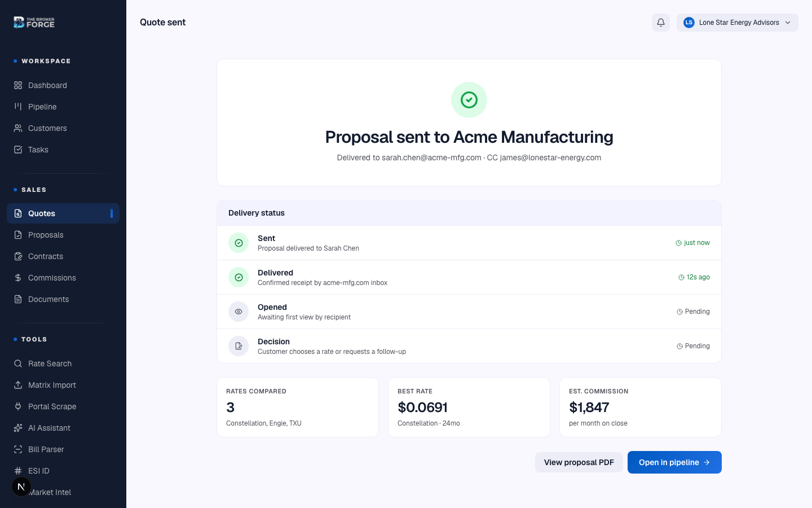Click Open in pipeline button
Screen dimensions: 812x508
coord(674,462)
